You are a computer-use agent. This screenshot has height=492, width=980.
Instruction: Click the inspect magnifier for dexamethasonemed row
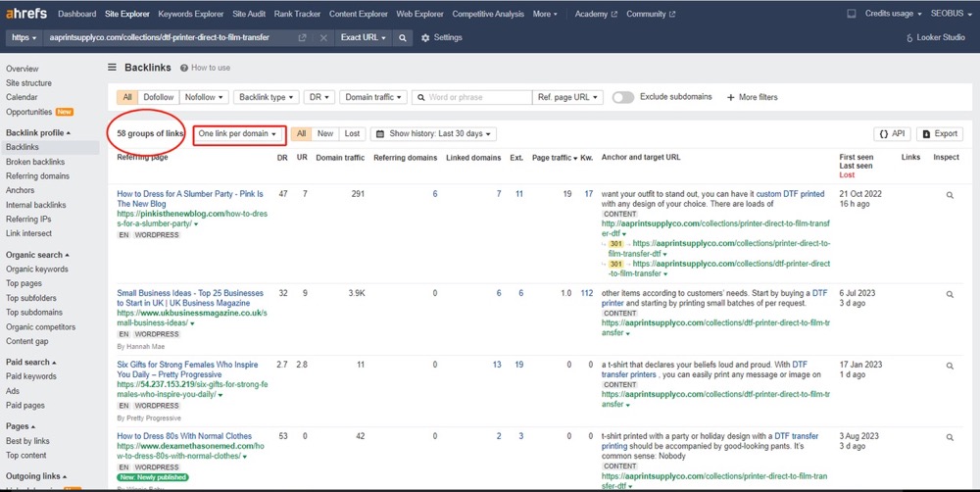[950, 437]
